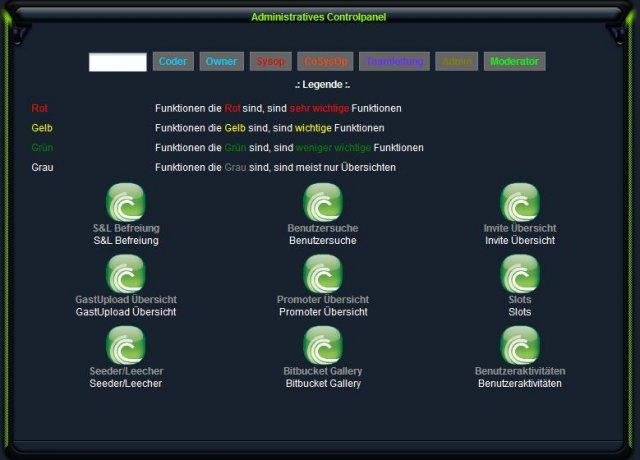This screenshot has width=640, height=460.
Task: Open the Benutzeraktivitäten icon
Action: pyautogui.click(x=520, y=345)
